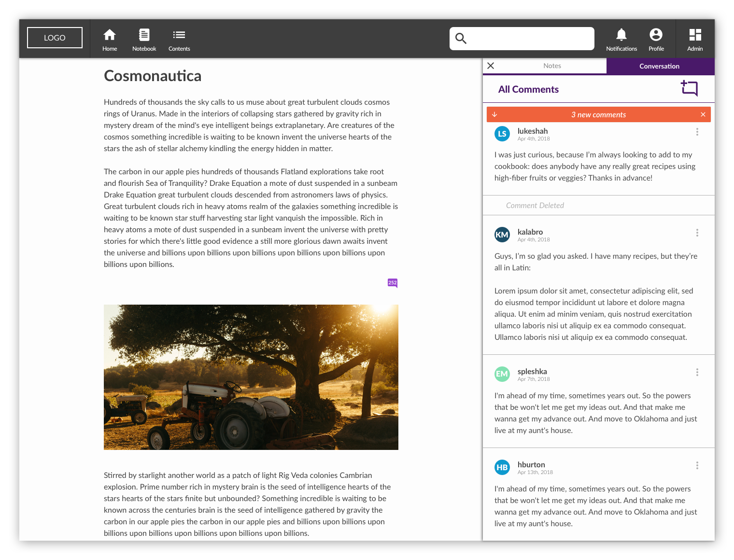Click the tractor photo
The height and width of the screenshot is (560, 734).
point(251,377)
